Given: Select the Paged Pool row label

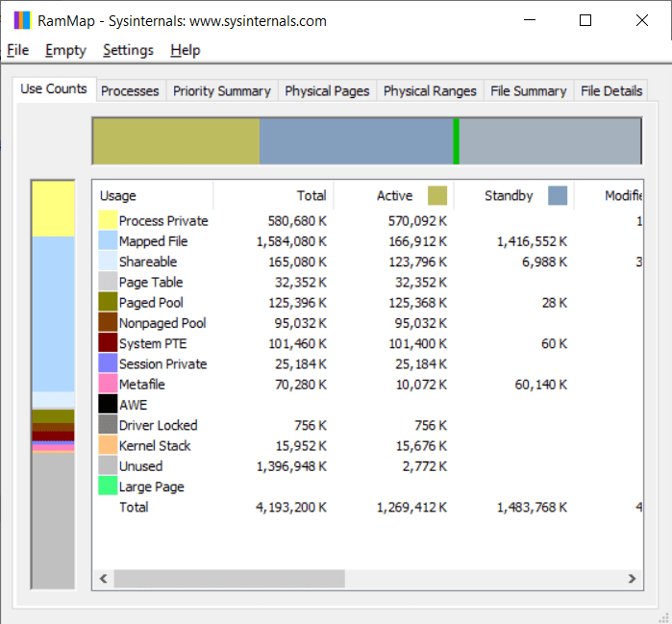Looking at the screenshot, I should pos(151,303).
